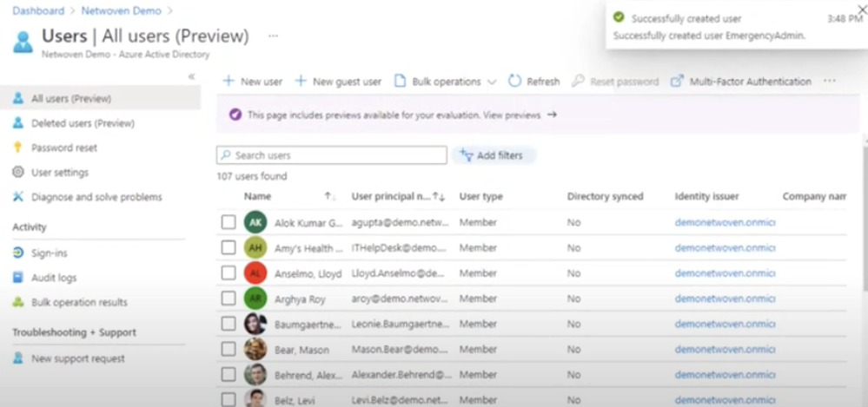
Task: Click Add filters button
Action: coord(494,155)
